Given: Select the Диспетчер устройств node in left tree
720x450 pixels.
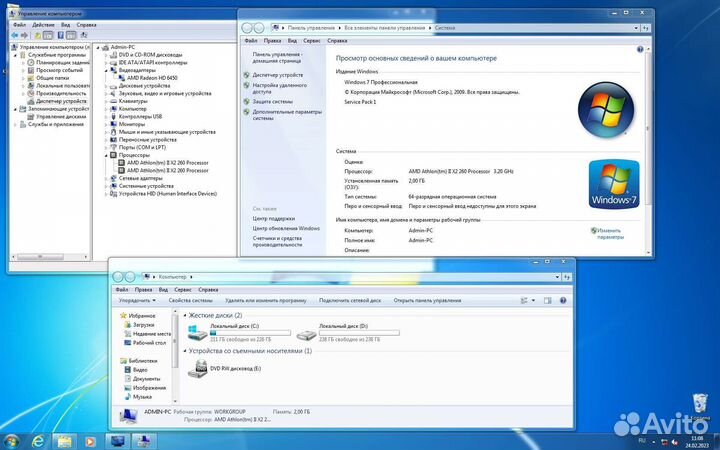Looking at the screenshot, I should (61, 101).
